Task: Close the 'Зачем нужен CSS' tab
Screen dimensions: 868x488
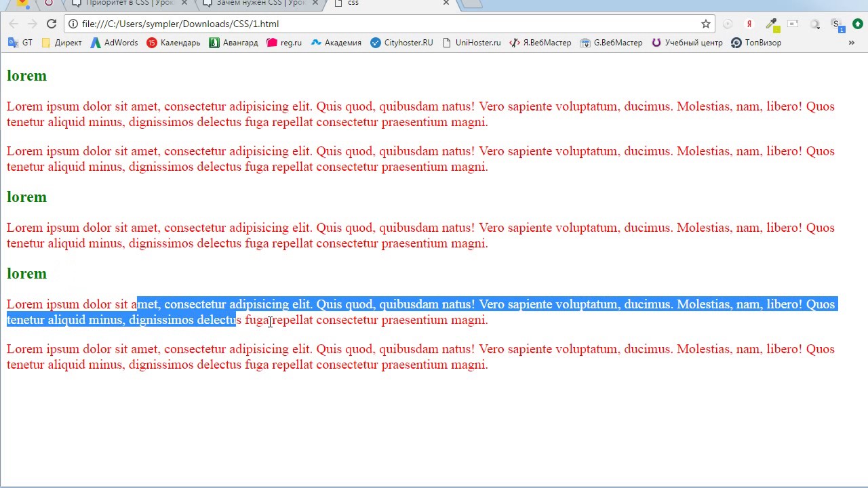Action: point(315,3)
